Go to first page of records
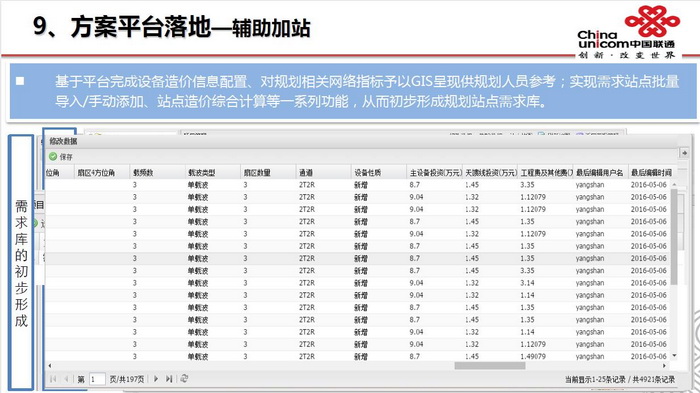The height and width of the screenshot is (393, 700). (x=53, y=379)
